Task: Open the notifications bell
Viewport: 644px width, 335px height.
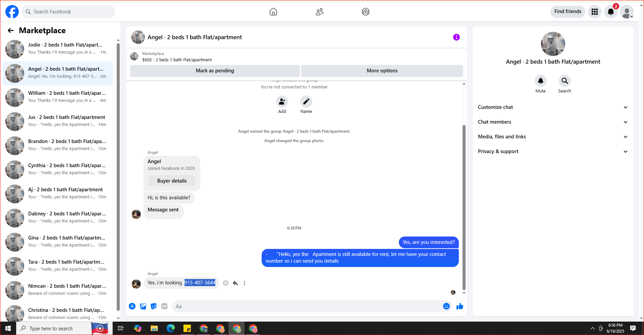Action: [611, 12]
